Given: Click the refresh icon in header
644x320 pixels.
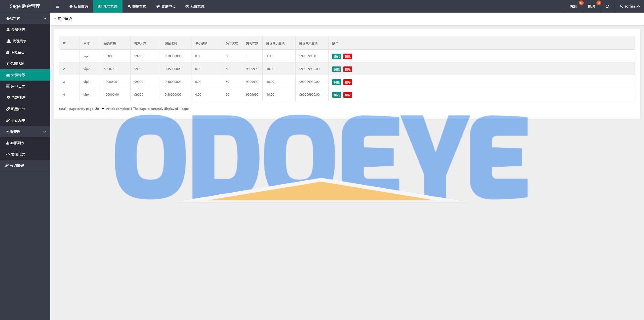Looking at the screenshot, I should (x=607, y=6).
